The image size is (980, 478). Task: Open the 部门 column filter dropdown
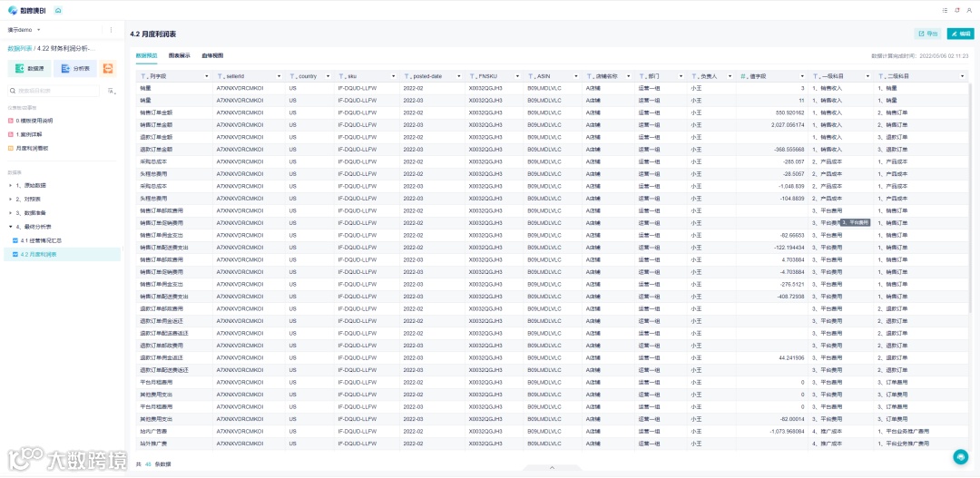tap(681, 76)
